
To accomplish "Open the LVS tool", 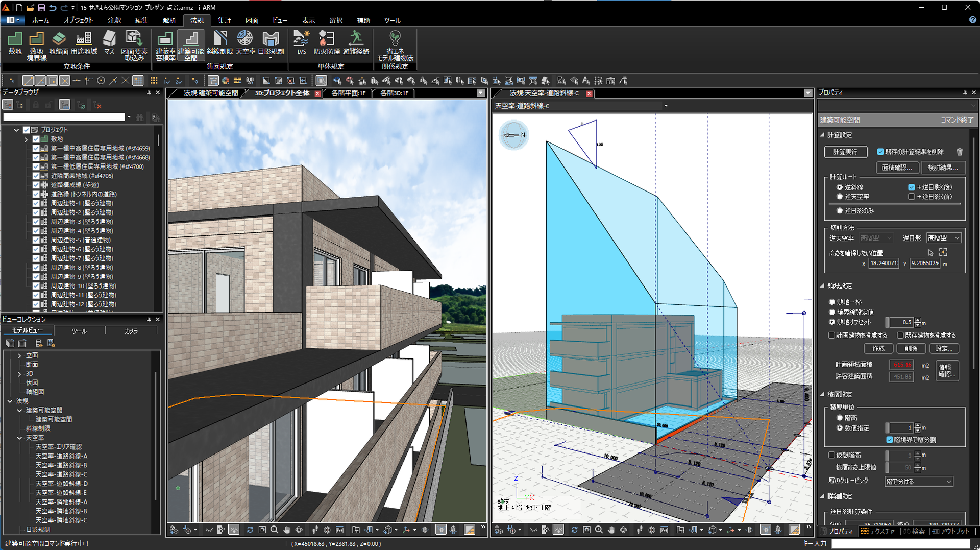I will tap(302, 43).
